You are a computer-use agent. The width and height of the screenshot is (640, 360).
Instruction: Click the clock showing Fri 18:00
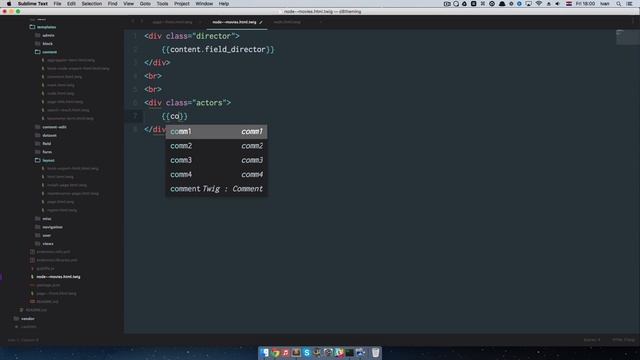pos(585,4)
